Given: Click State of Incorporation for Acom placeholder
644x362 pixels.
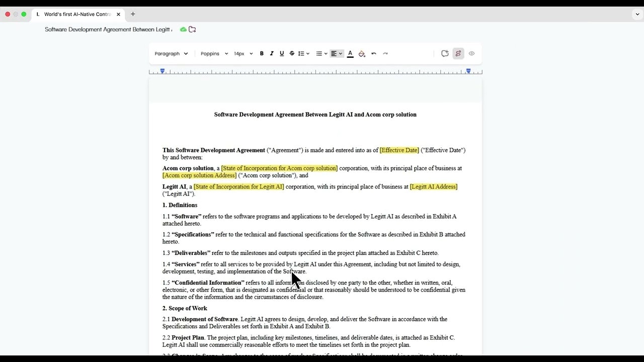Looking at the screenshot, I should (279, 168).
